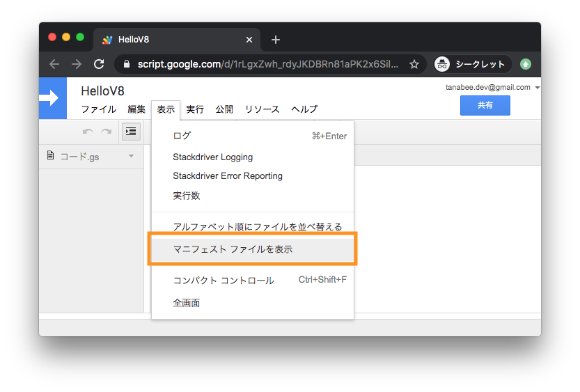Select 実行数 menu entry

[x=253, y=196]
